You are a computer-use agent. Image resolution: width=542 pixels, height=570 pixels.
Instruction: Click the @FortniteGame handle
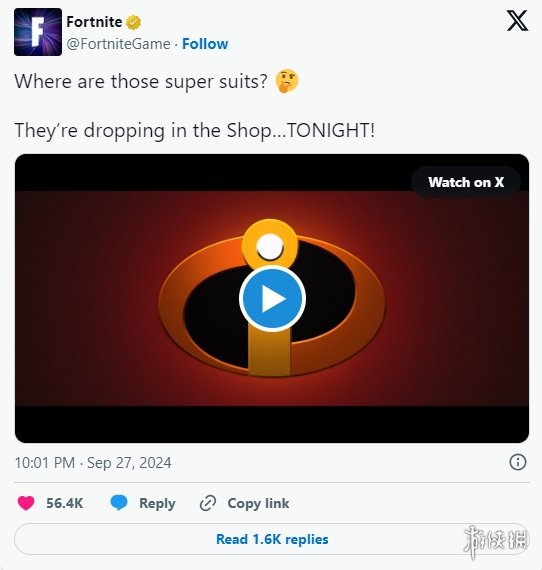coord(119,44)
